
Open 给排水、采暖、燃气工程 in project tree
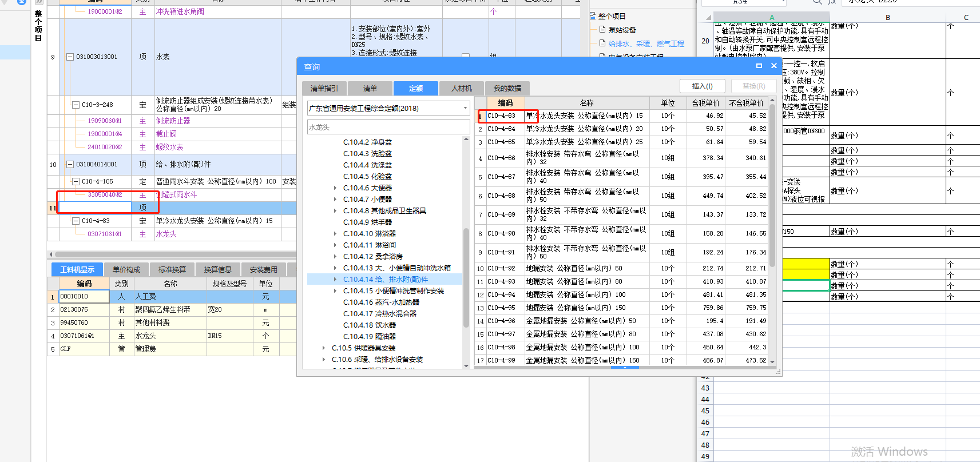tap(646, 43)
